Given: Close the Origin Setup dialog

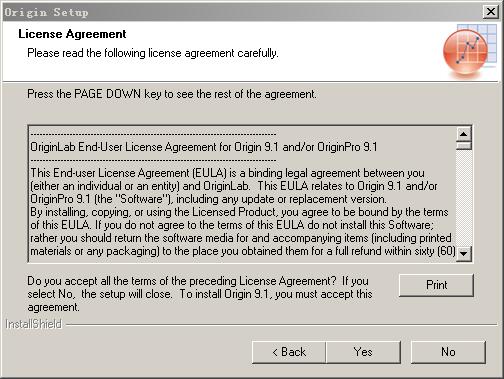Looking at the screenshot, I should (491, 12).
